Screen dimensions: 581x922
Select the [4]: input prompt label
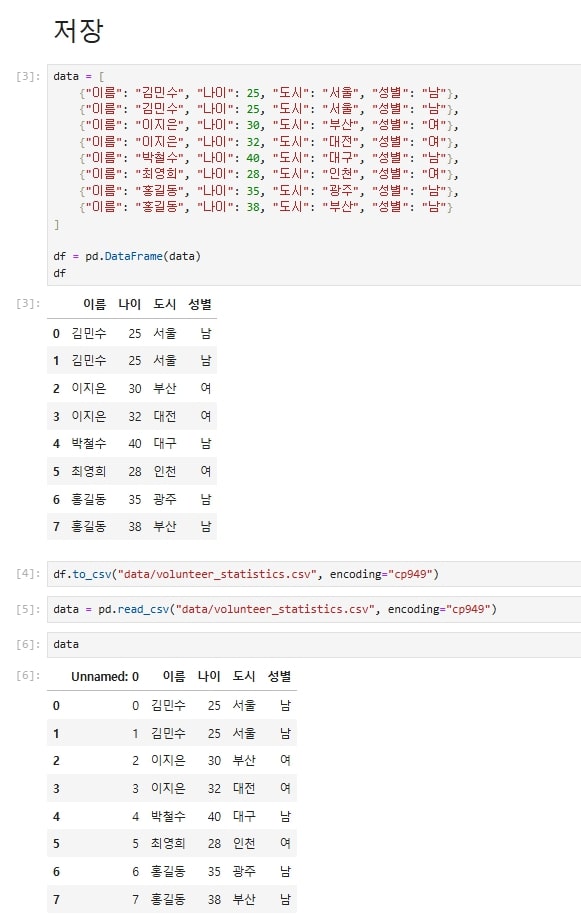tap(28, 574)
